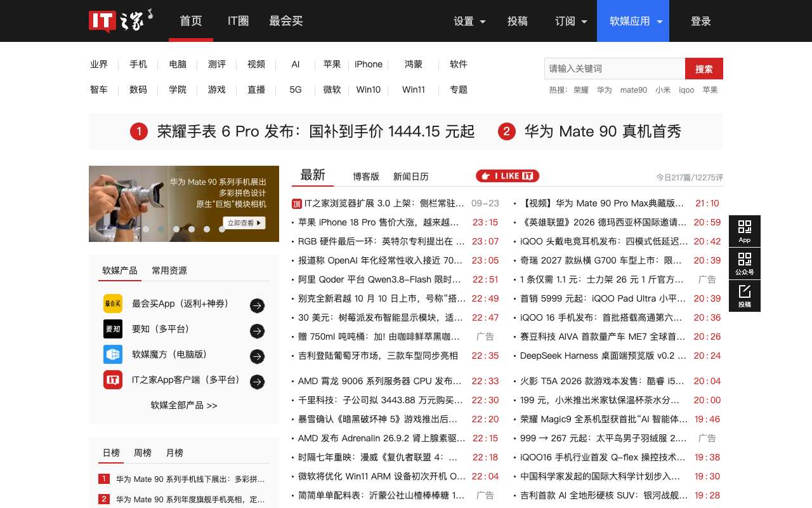Open the Win11 category link
The width and height of the screenshot is (812, 508).
414,90
